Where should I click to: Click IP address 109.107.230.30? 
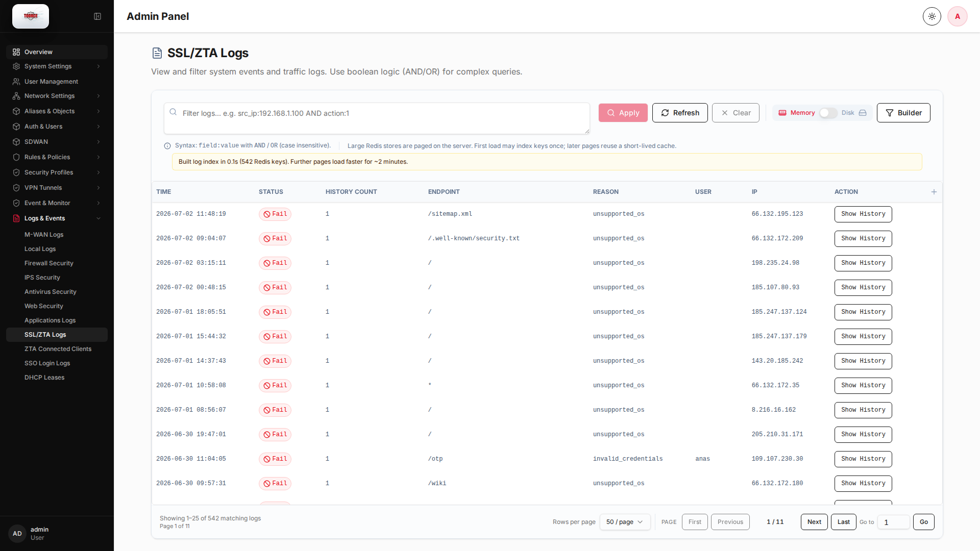tap(777, 459)
